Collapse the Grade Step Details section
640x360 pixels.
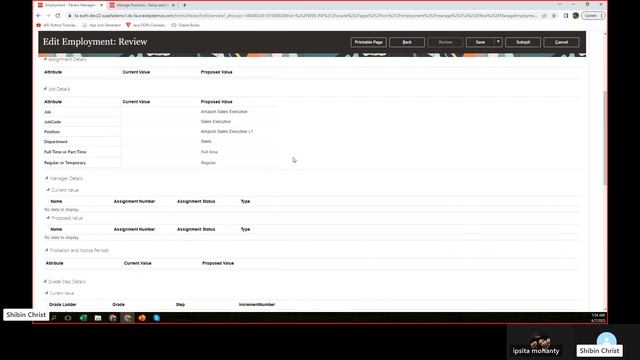(x=45, y=281)
